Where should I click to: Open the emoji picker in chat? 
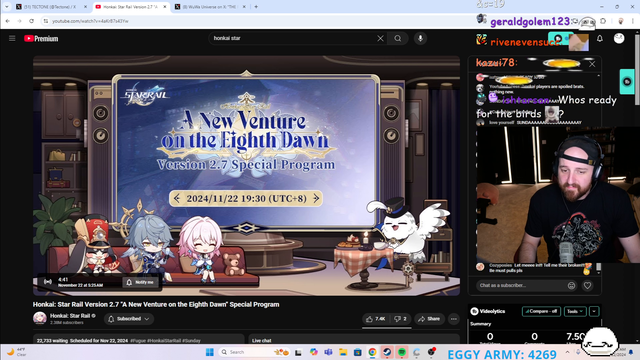click(x=571, y=286)
